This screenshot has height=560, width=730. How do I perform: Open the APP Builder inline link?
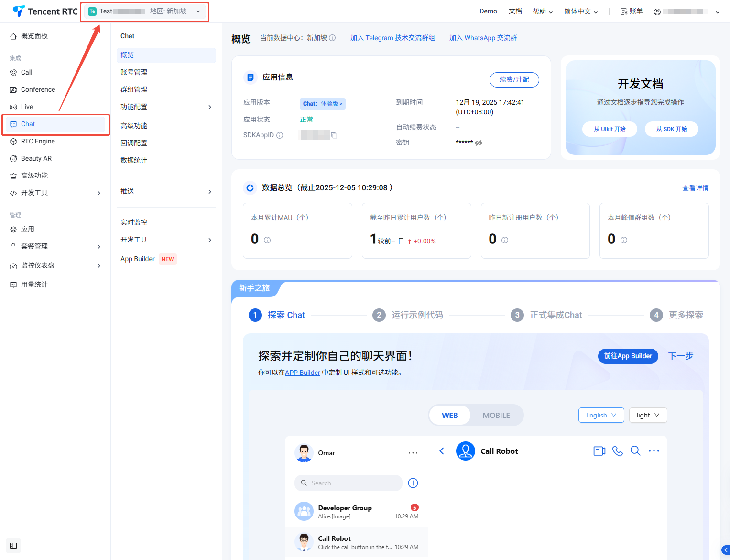pos(303,373)
